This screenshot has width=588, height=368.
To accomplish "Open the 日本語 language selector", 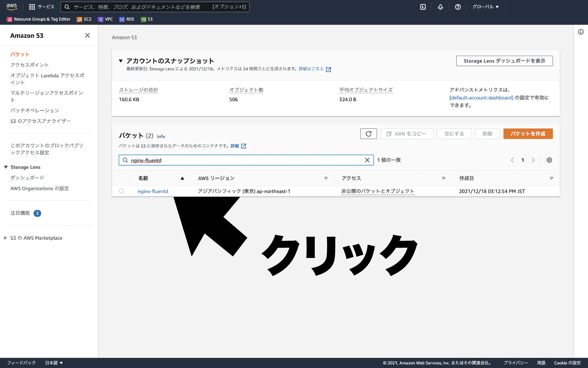I will pos(54,363).
